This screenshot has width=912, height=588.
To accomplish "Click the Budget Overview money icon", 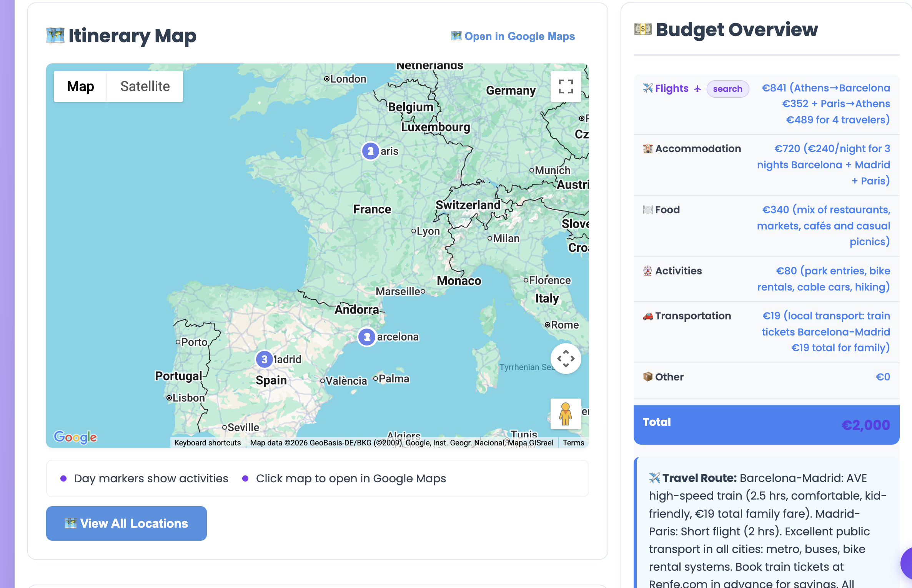I will point(643,30).
